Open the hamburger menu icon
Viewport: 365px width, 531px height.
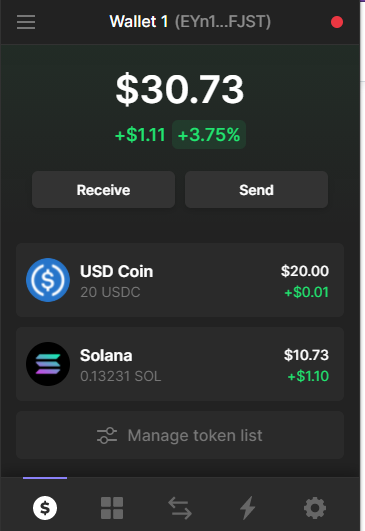(x=26, y=22)
